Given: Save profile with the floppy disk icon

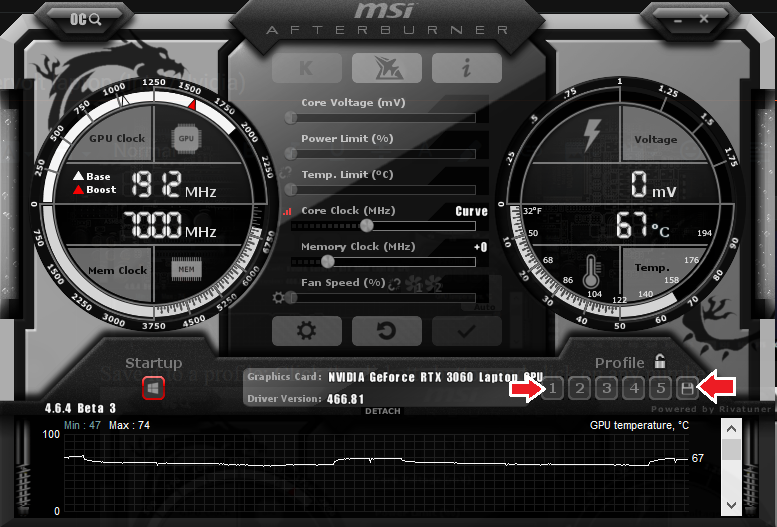Looking at the screenshot, I should pyautogui.click(x=687, y=388).
